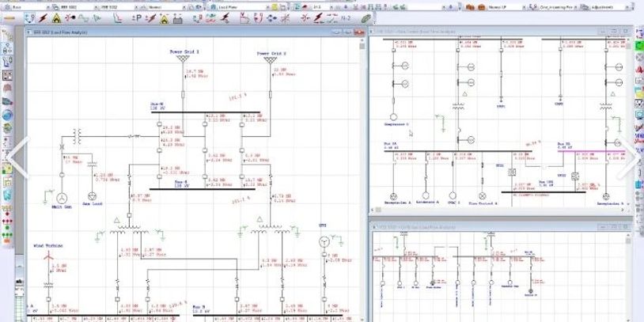Click the Arc Flash icon with black dot
Screen dimensions: 644x322
70,18
